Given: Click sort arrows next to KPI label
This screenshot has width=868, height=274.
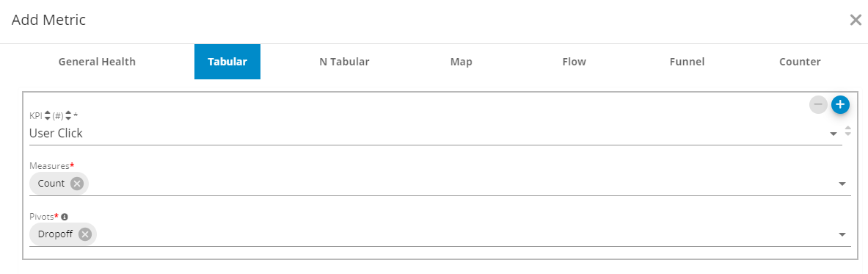Looking at the screenshot, I should [x=48, y=115].
